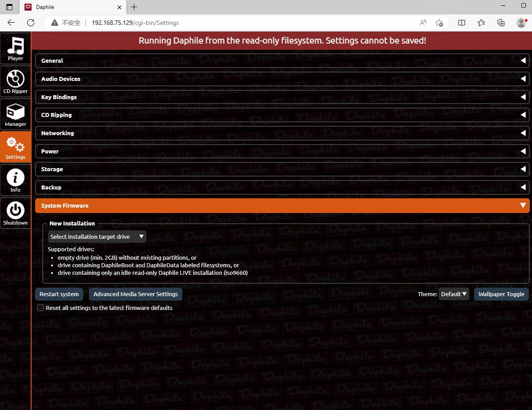Click 'idle read-only Daphile LIVE installation' item

coord(153,273)
